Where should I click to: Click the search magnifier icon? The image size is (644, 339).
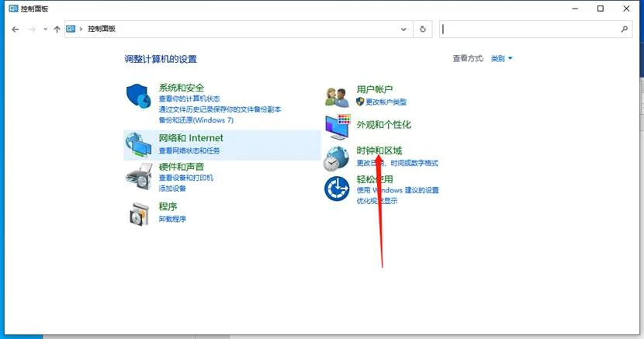coord(625,29)
